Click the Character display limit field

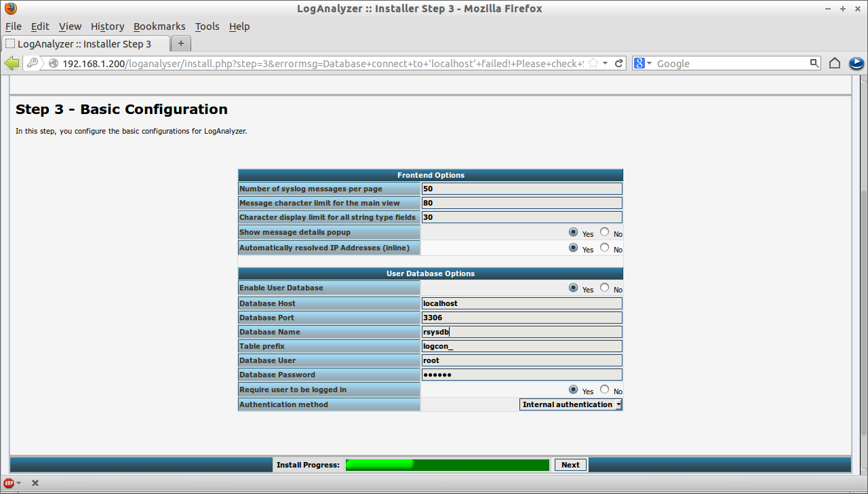(521, 217)
